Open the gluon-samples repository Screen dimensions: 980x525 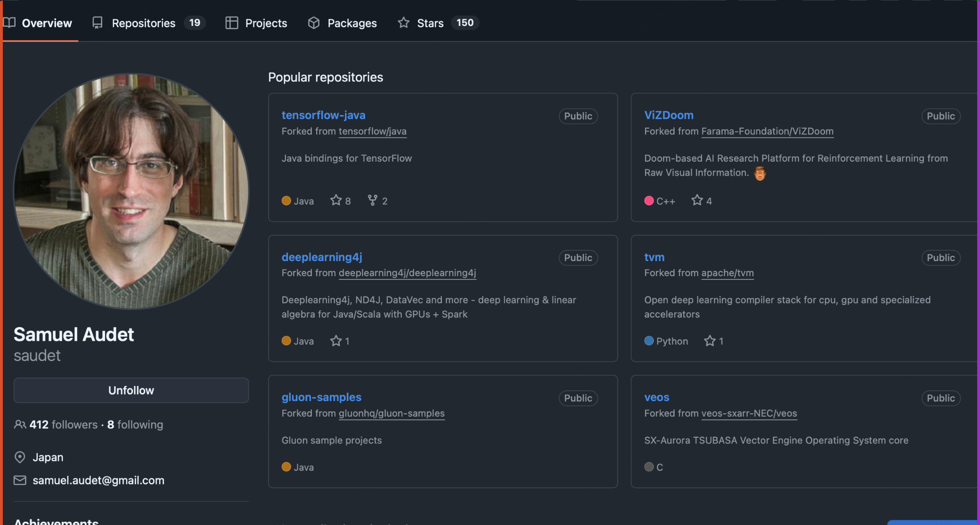(321, 397)
